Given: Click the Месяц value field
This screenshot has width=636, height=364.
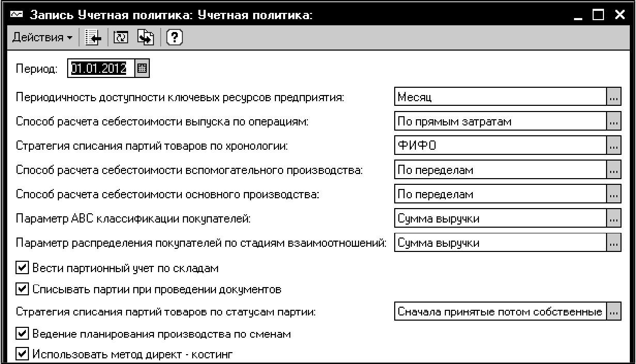Looking at the screenshot, I should (500, 97).
